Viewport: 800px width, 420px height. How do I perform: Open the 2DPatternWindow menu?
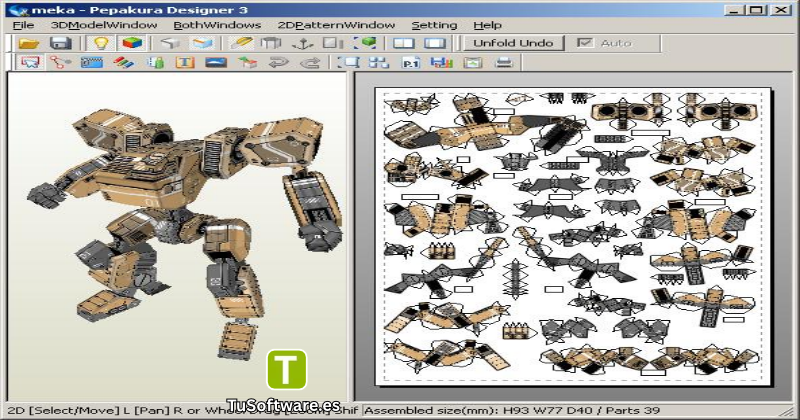(x=336, y=25)
